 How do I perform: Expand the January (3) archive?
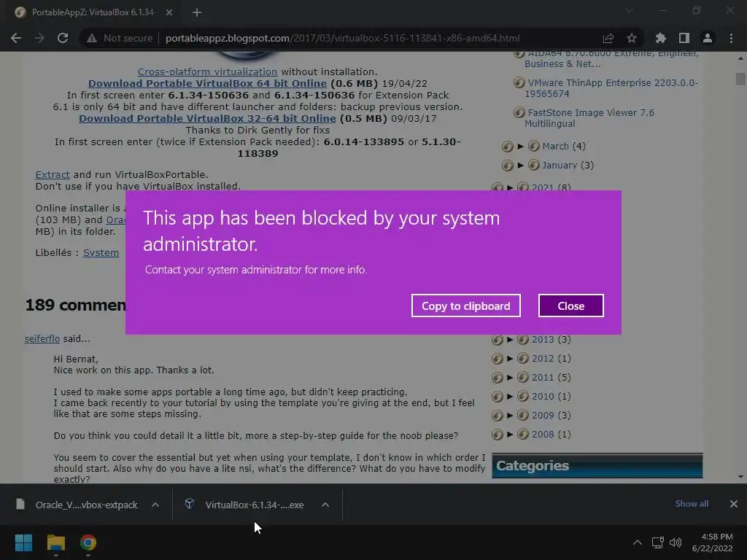521,166
